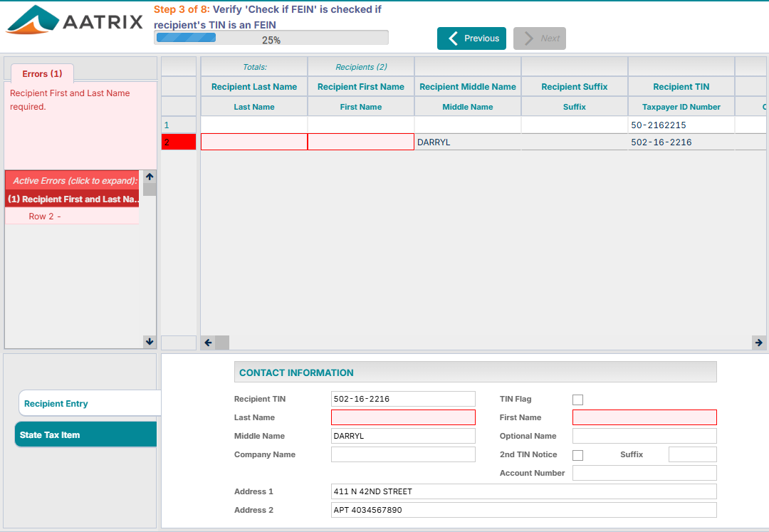The height and width of the screenshot is (532, 769).
Task: Click the First Name form field
Action: tap(644, 417)
